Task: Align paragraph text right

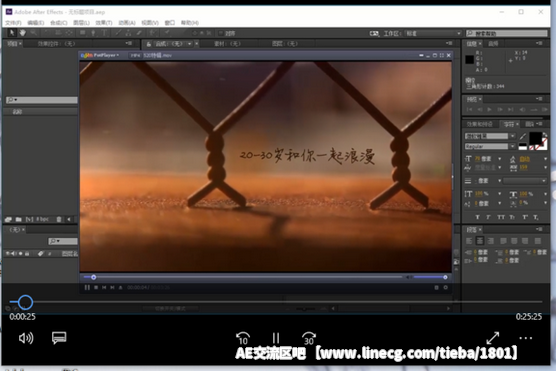Action: pos(491,241)
